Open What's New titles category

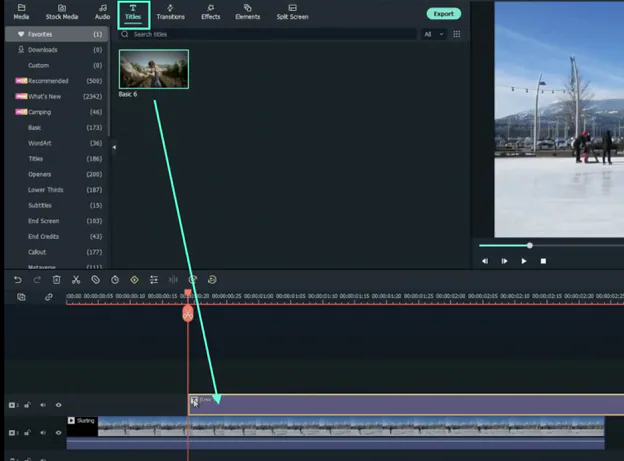point(56,96)
